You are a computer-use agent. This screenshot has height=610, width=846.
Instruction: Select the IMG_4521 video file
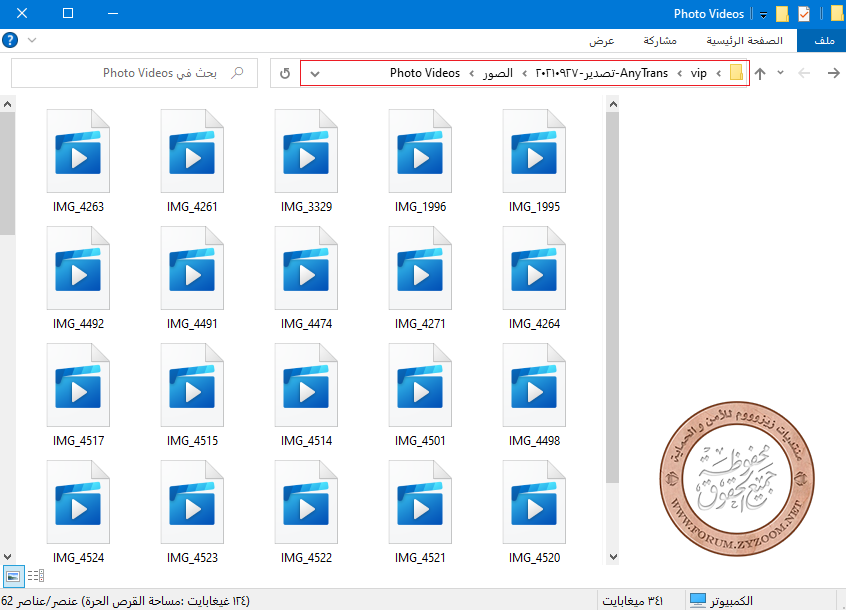tap(420, 512)
